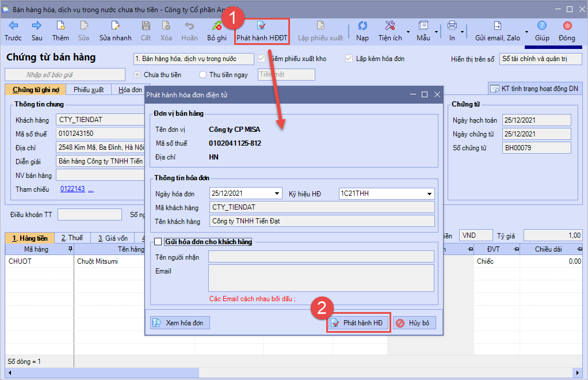Pin the Chiều dài column header
The image size is (588, 380).
tap(580, 249)
